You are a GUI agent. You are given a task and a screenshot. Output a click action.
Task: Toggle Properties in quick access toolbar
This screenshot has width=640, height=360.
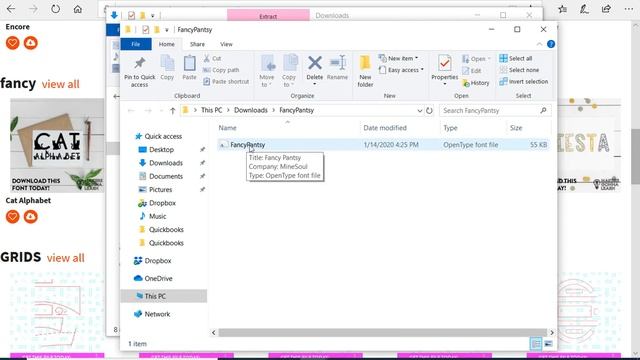click(145, 29)
